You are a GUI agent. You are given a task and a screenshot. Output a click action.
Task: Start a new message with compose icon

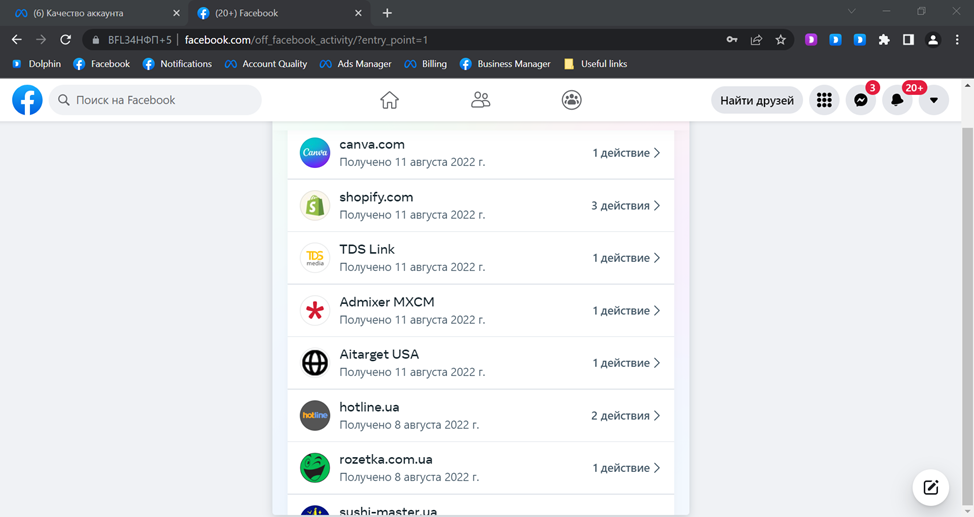coord(931,487)
